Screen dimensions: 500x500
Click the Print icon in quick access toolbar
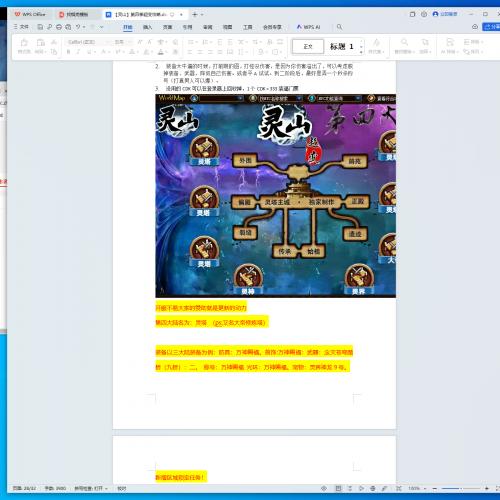(x=59, y=27)
